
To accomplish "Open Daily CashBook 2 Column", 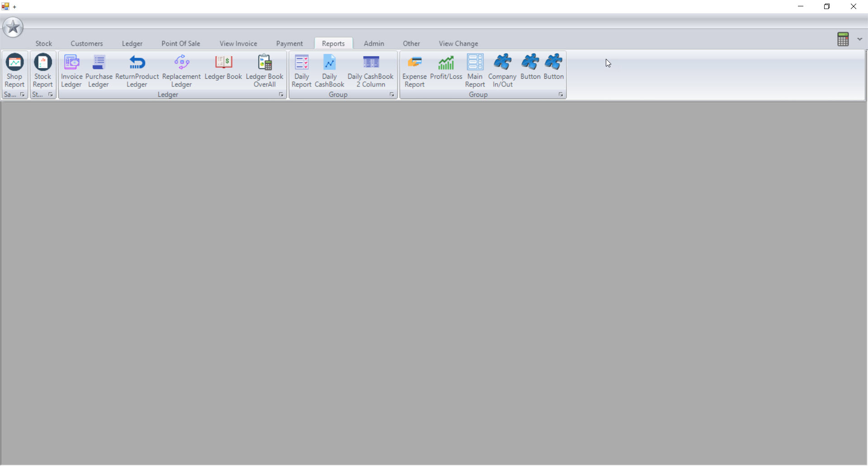I will pyautogui.click(x=371, y=71).
